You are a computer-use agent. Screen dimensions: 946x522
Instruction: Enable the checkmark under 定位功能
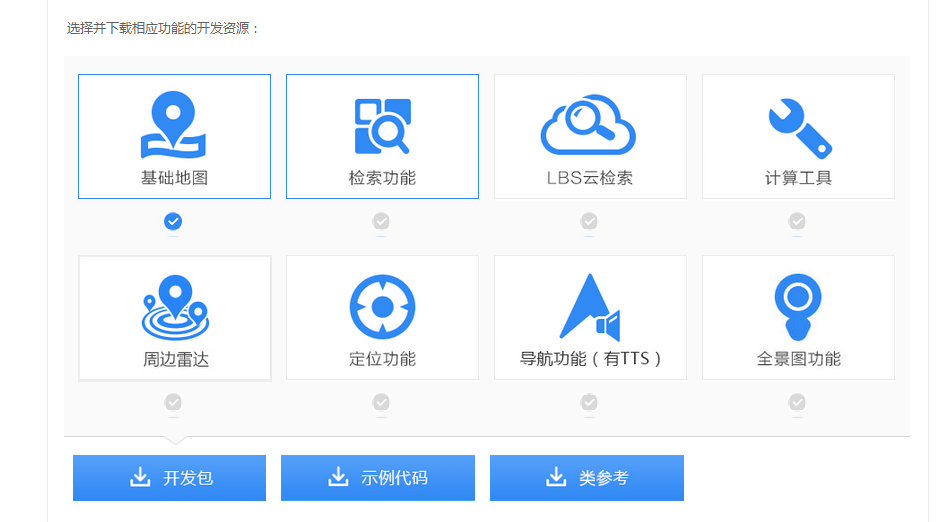click(x=381, y=402)
